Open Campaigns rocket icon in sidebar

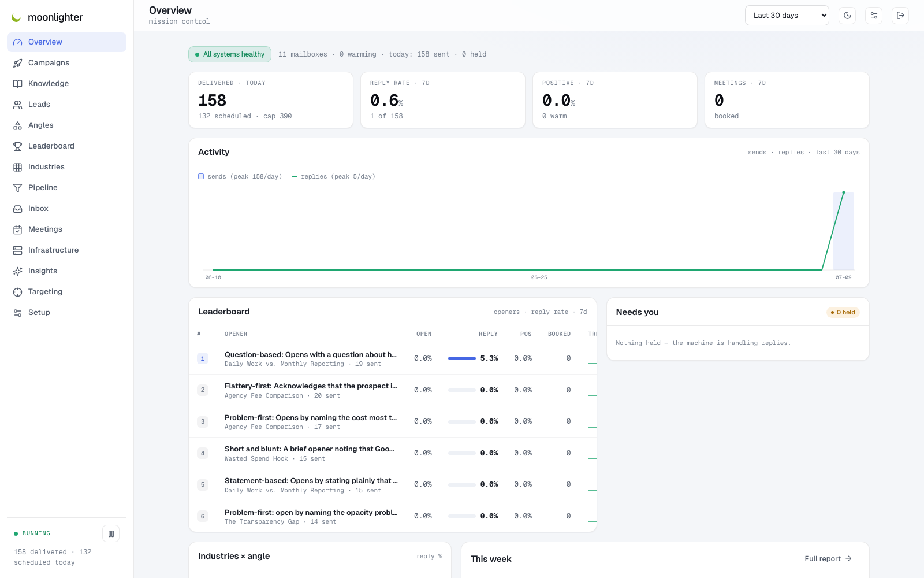coord(18,63)
